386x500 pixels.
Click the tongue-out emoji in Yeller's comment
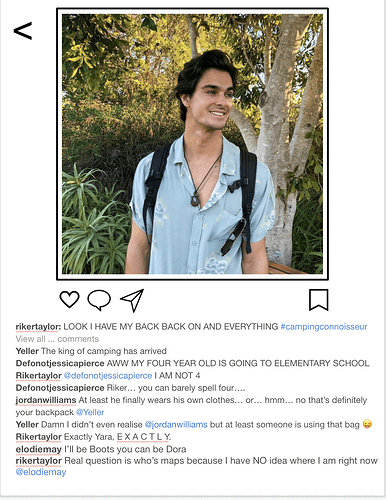[367, 424]
